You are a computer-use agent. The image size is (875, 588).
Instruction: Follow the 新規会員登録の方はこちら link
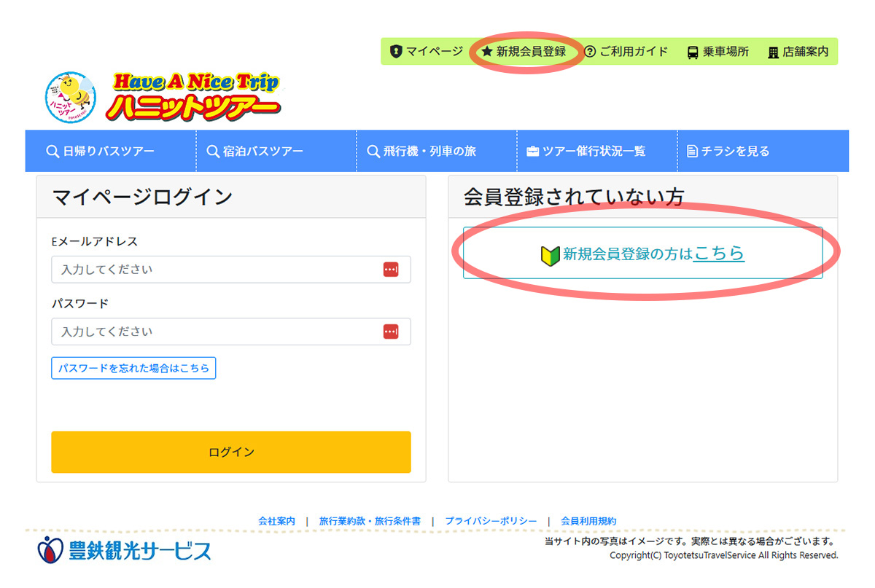[x=720, y=254]
